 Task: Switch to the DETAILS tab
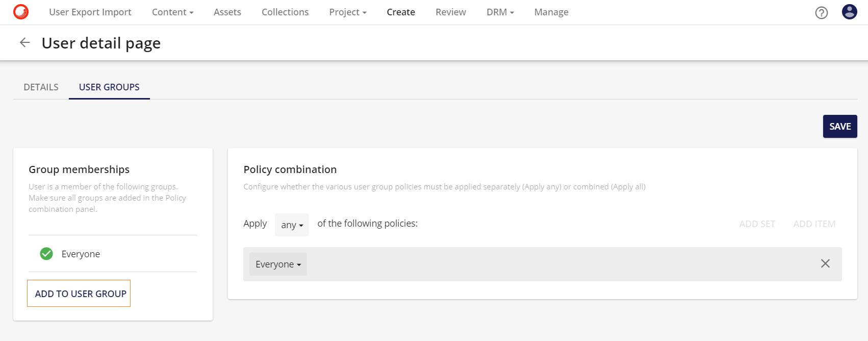41,87
